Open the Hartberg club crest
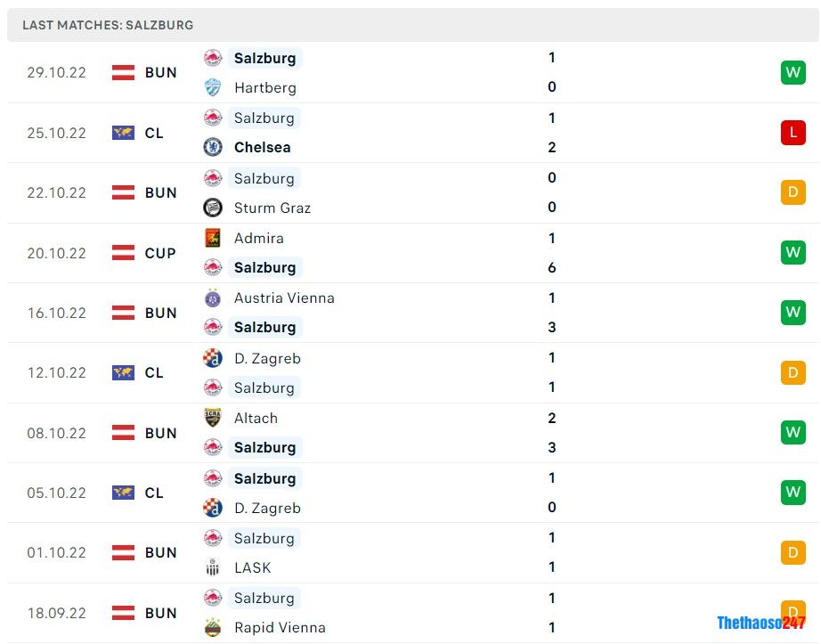Screen dimensions: 821x644 tap(213, 87)
